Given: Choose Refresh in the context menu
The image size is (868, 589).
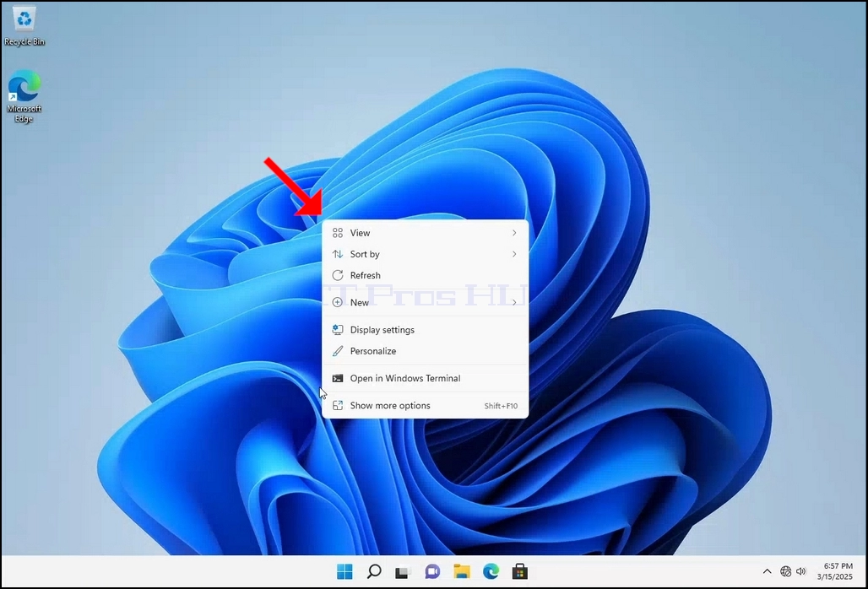Looking at the screenshot, I should pos(426,275).
